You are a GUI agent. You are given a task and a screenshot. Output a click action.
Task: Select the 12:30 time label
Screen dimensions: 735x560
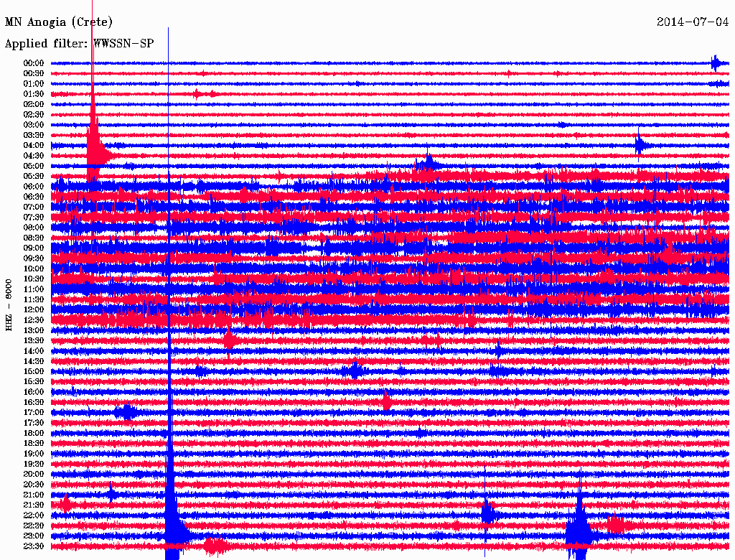tap(34, 320)
